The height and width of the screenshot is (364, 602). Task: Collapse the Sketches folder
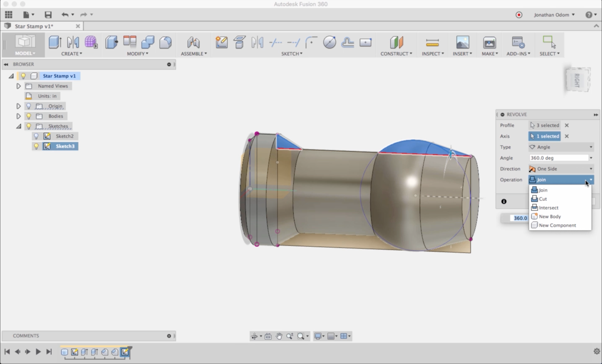point(18,126)
